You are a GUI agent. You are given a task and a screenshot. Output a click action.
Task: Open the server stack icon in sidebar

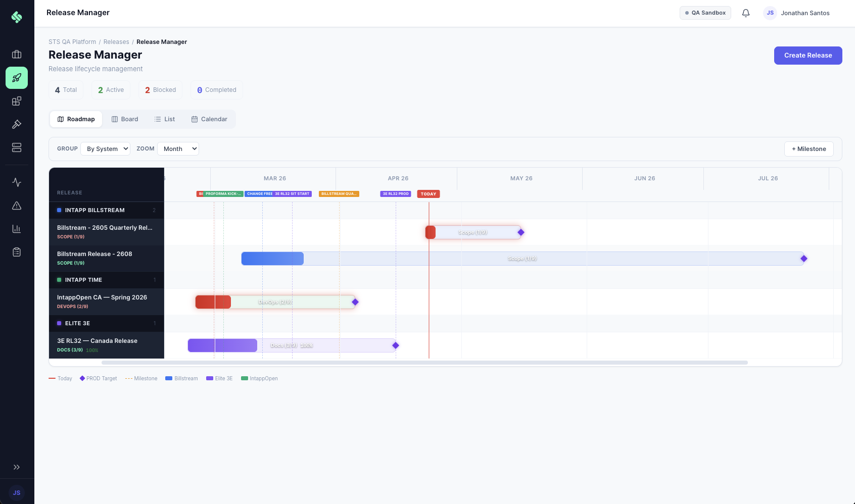17,147
